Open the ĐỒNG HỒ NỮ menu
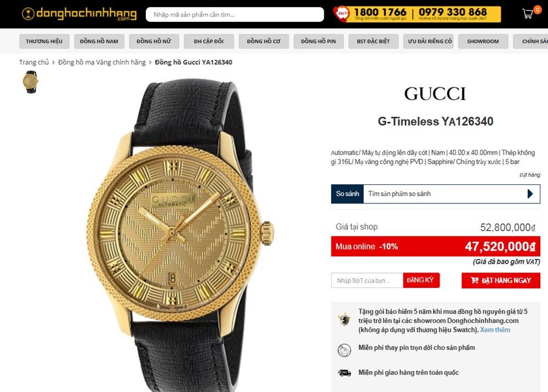 pos(154,41)
